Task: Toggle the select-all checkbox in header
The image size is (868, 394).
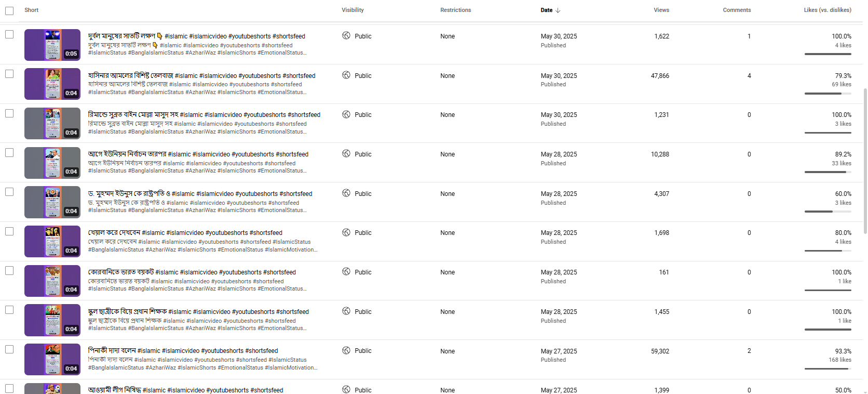Action: coord(9,10)
